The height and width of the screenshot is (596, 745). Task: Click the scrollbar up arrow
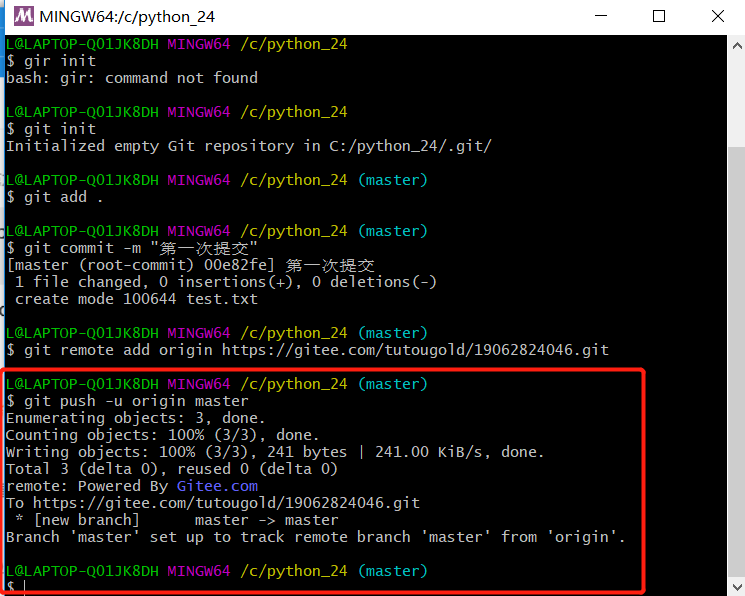(x=736, y=46)
